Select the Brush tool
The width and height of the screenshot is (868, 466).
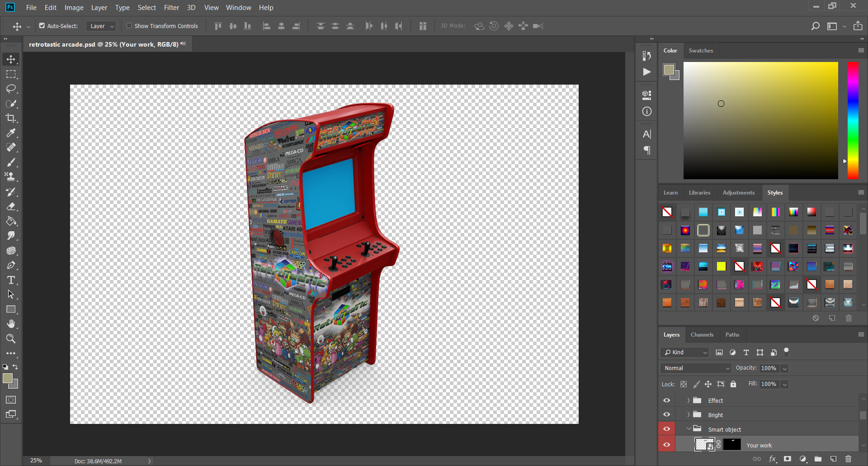[x=11, y=162]
